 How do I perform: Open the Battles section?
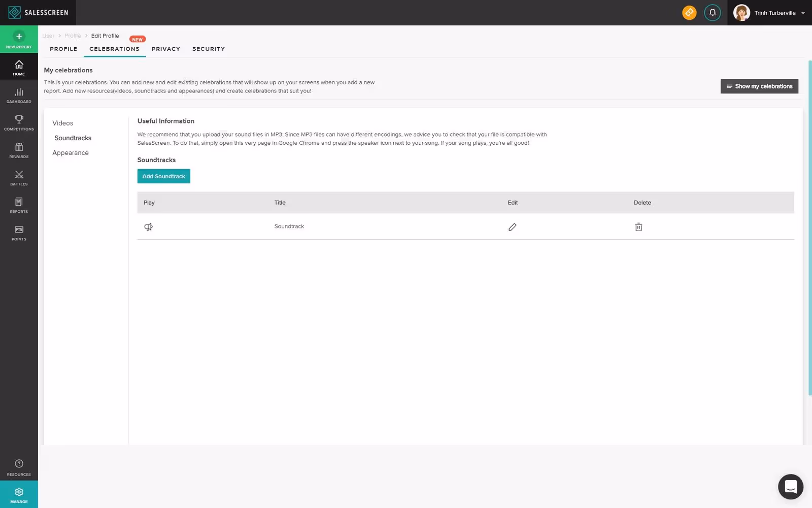point(19,178)
